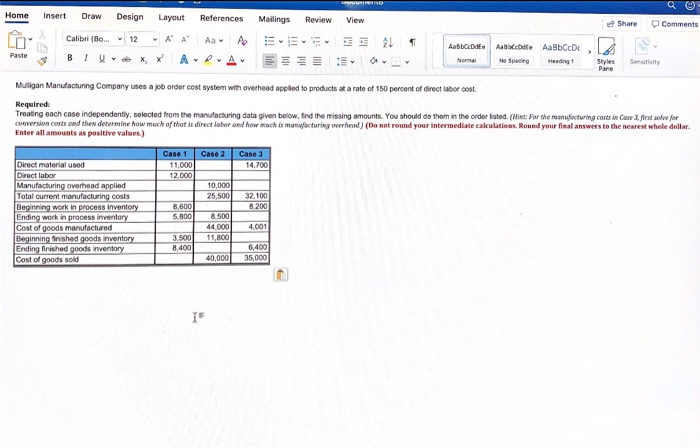This screenshot has width=700, height=448.
Task: Sort text A to Z
Action: pyautogui.click(x=388, y=42)
